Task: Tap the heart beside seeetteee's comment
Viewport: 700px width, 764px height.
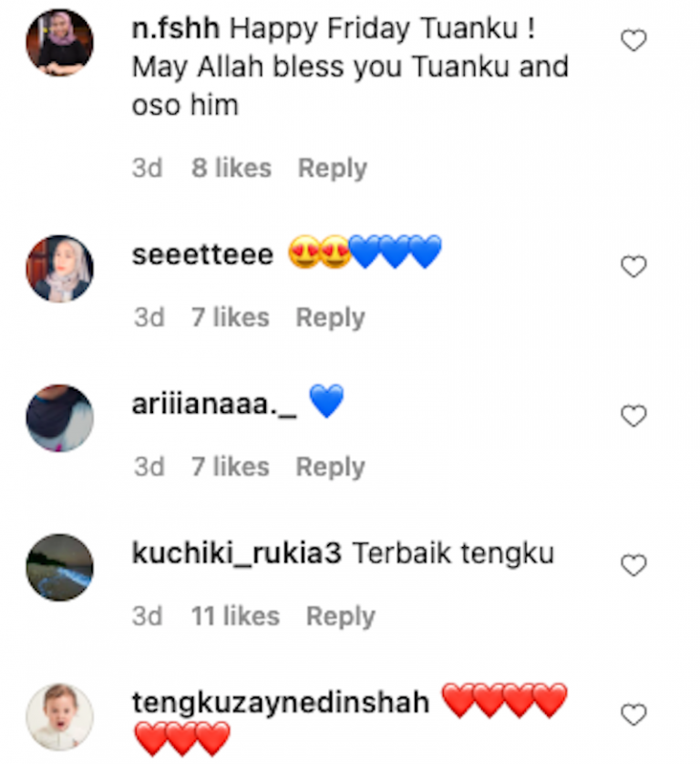Action: [633, 266]
